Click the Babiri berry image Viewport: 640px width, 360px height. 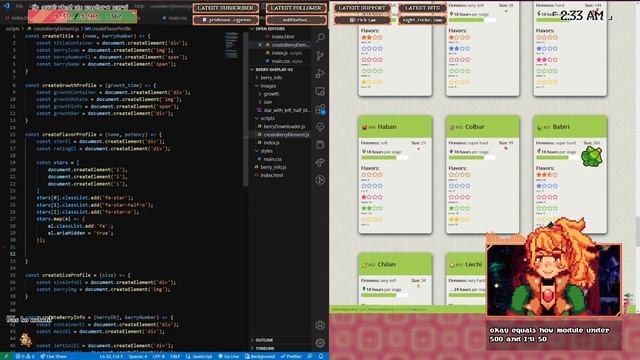click(x=592, y=157)
